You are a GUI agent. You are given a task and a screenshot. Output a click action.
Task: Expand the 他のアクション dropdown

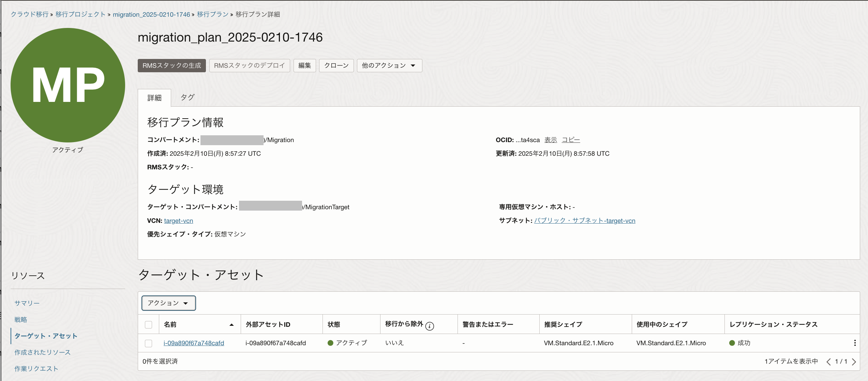[389, 65]
